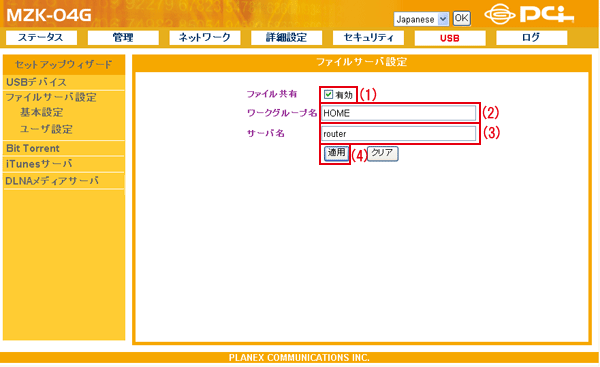The width and height of the screenshot is (600, 367).
Task: Click the ワークグループ名 field containing HOME
Action: [x=398, y=113]
